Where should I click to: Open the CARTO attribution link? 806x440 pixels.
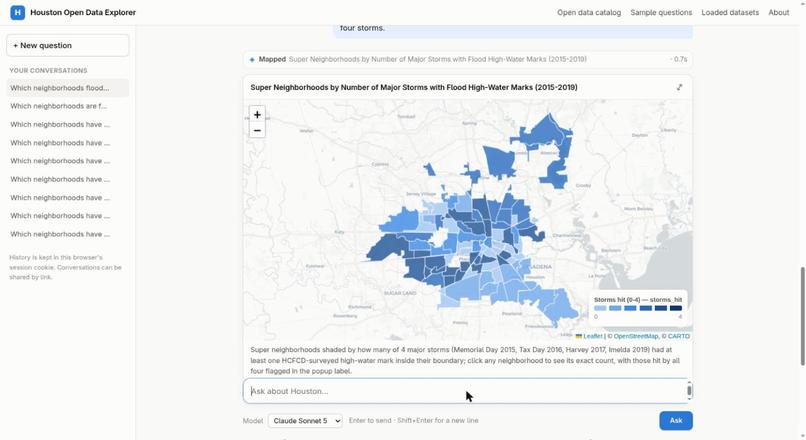679,336
